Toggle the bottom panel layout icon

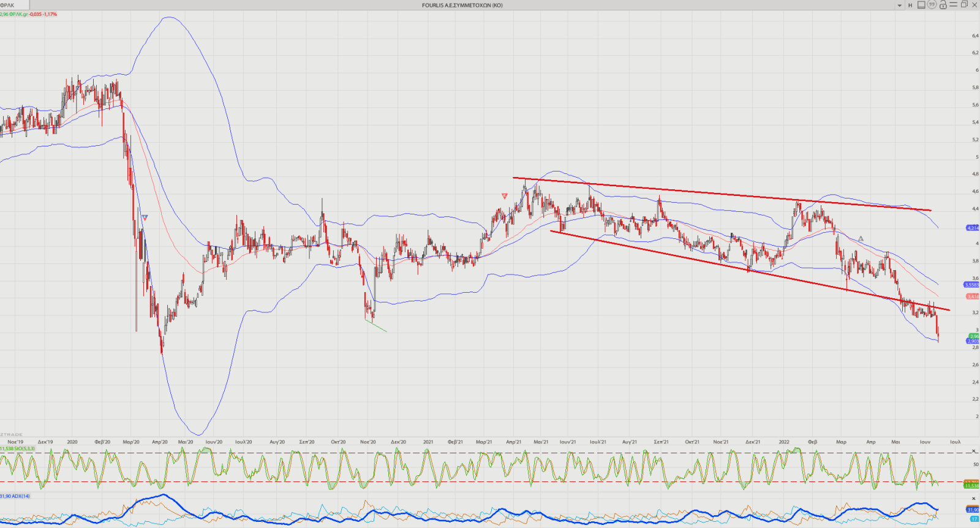coord(921,5)
